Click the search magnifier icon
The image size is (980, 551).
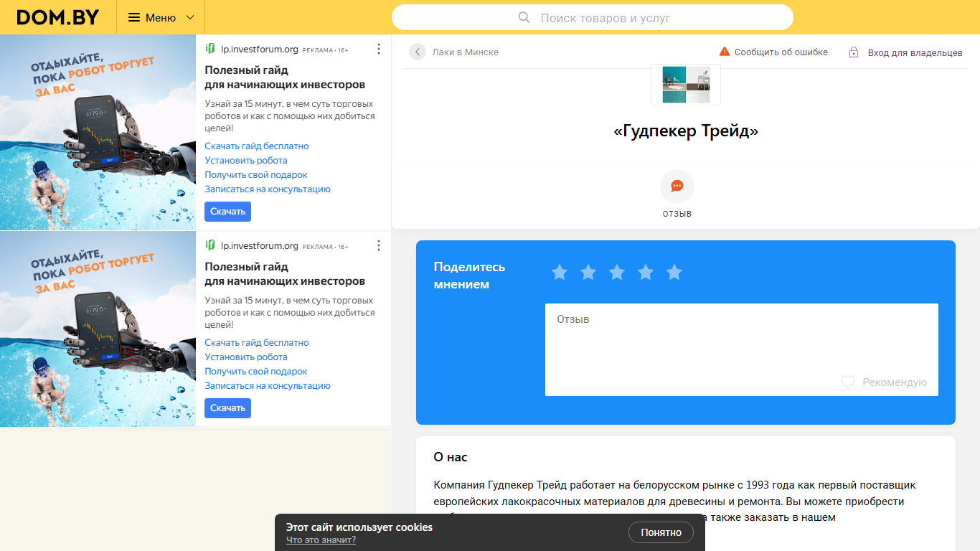[524, 17]
